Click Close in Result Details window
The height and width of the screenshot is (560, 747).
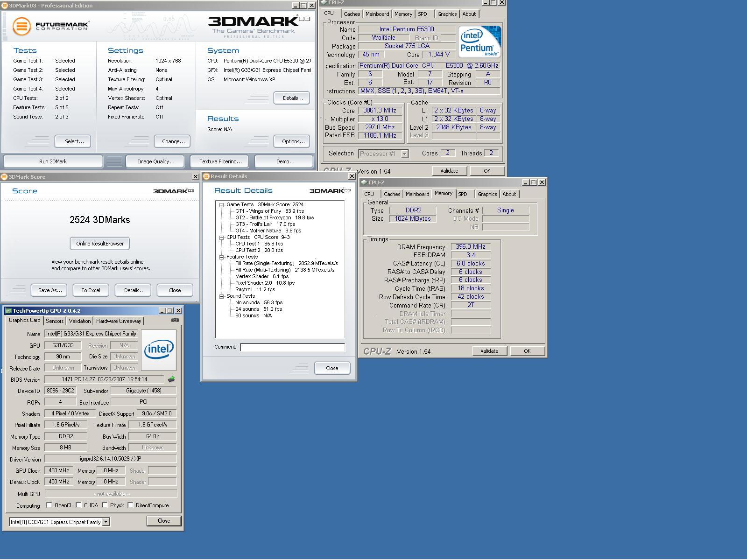[x=332, y=368]
